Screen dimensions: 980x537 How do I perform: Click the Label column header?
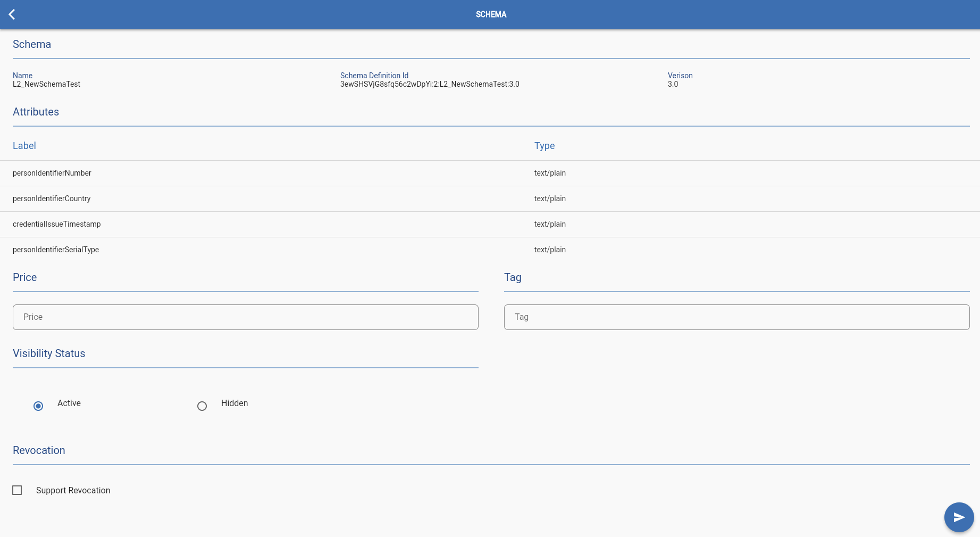pos(24,146)
